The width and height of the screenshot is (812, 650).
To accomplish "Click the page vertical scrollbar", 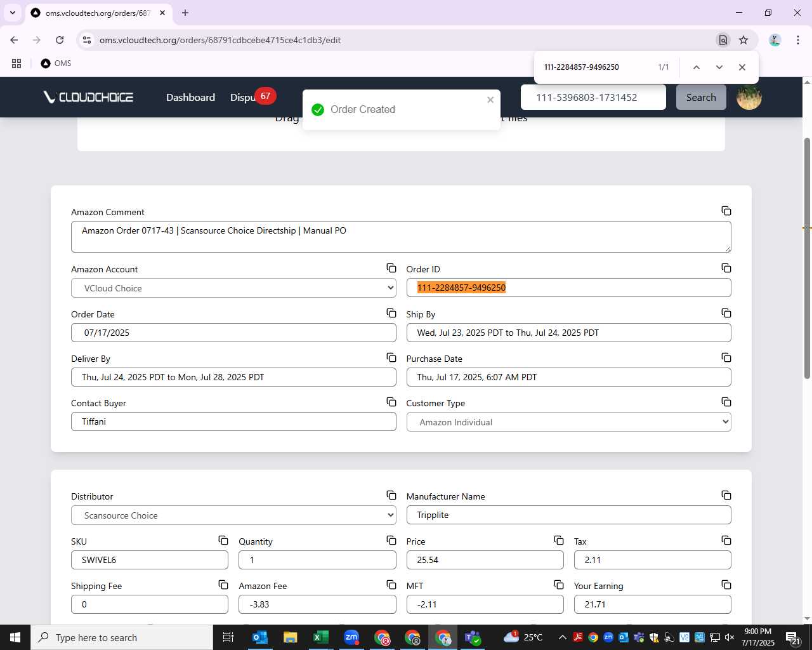I will (x=807, y=258).
